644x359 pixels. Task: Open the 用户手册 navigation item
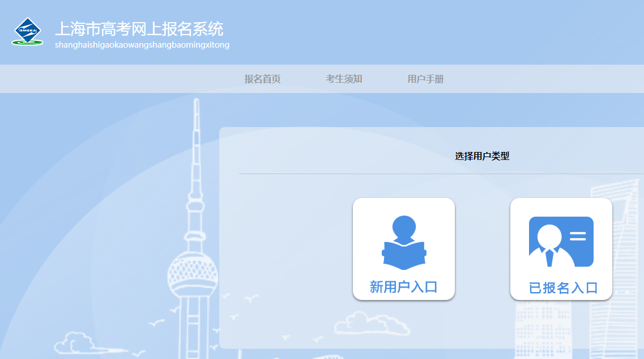(425, 79)
